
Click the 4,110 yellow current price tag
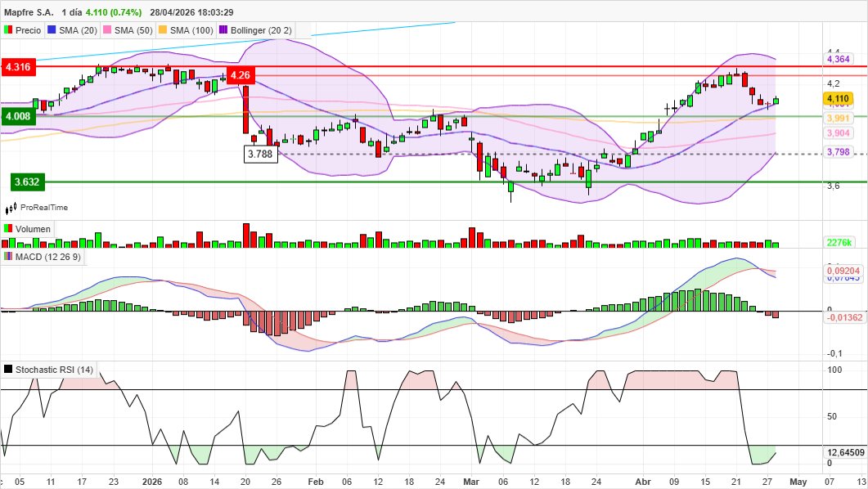[x=838, y=99]
